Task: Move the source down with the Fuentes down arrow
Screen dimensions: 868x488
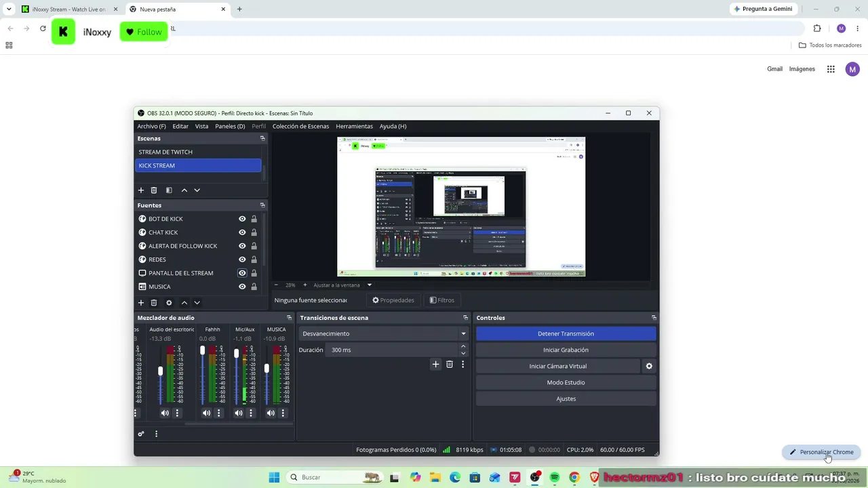Action: (197, 303)
